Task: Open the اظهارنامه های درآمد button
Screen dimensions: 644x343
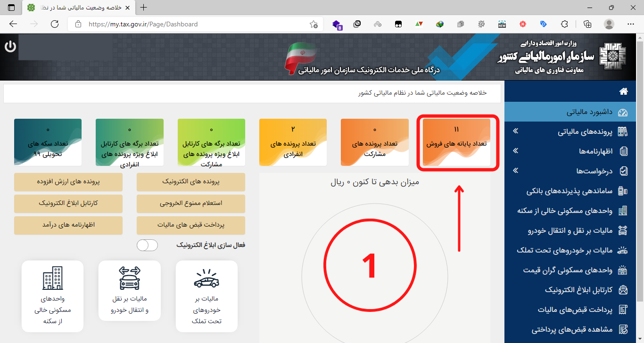Action: (x=68, y=225)
